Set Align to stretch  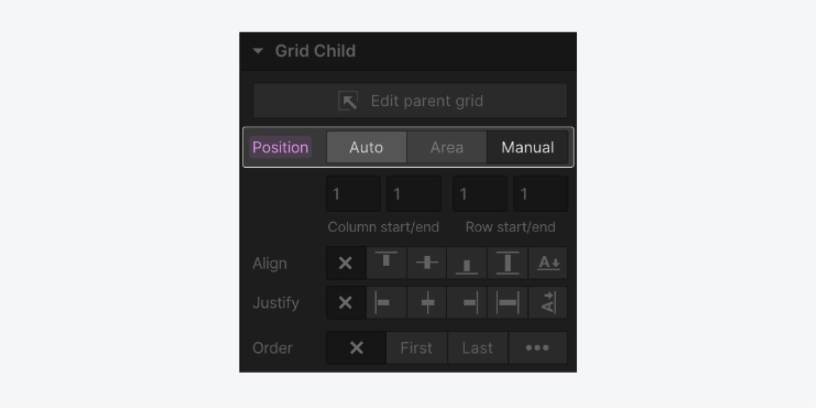508,263
